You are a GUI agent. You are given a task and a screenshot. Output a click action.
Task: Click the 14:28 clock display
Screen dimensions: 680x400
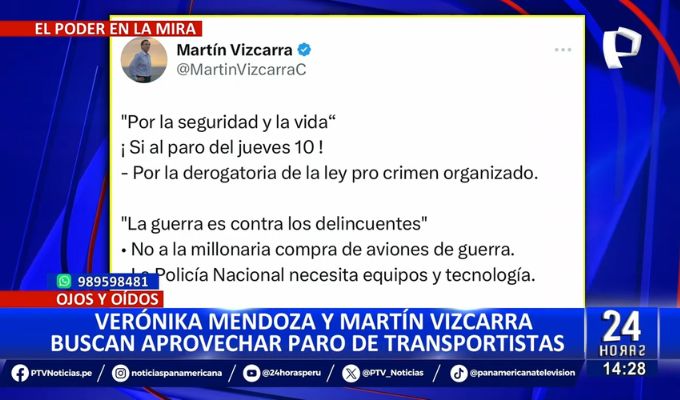pos(624,369)
